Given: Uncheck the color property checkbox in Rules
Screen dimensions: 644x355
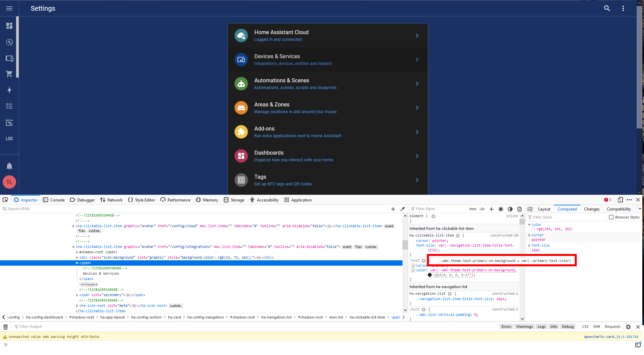Looking at the screenshot, I should click(x=413, y=270).
